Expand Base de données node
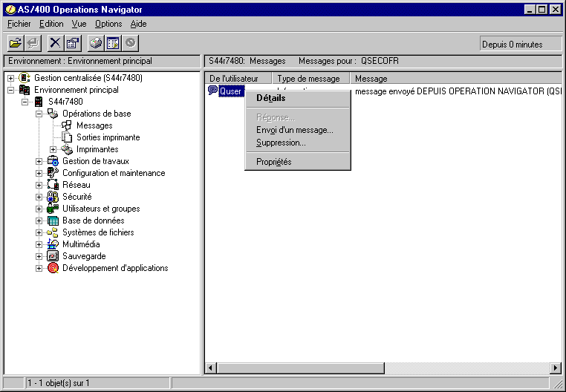Image resolution: width=566 pixels, height=392 pixels. (x=39, y=221)
